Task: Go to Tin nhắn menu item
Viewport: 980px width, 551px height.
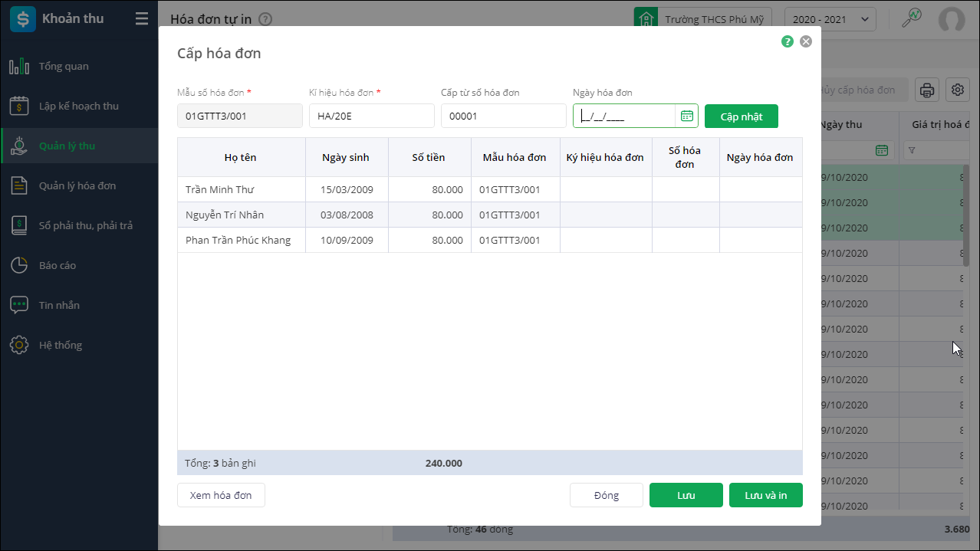Action: pos(59,305)
